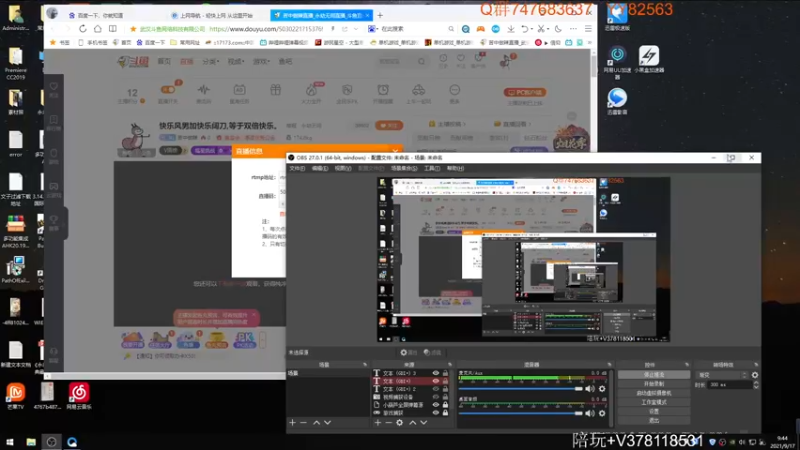The image size is (800, 450).
Task: Remove scene with minus icon in scenes panel
Action: tap(304, 422)
